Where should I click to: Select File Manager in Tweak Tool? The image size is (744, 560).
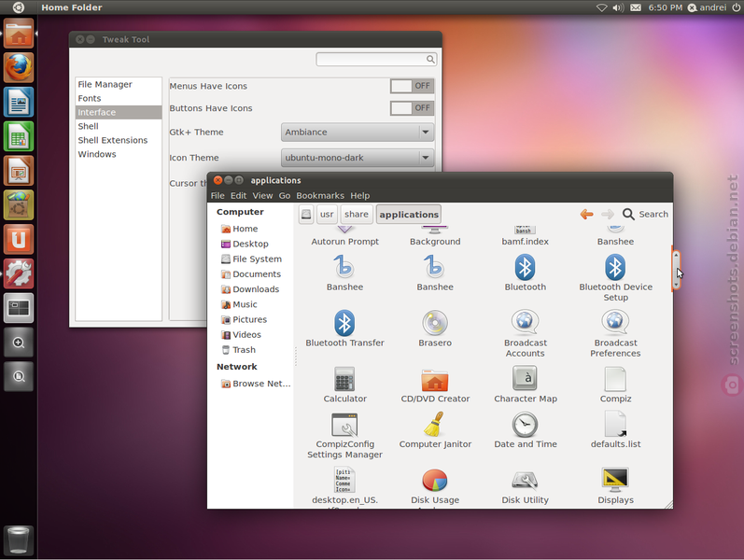tap(119, 85)
